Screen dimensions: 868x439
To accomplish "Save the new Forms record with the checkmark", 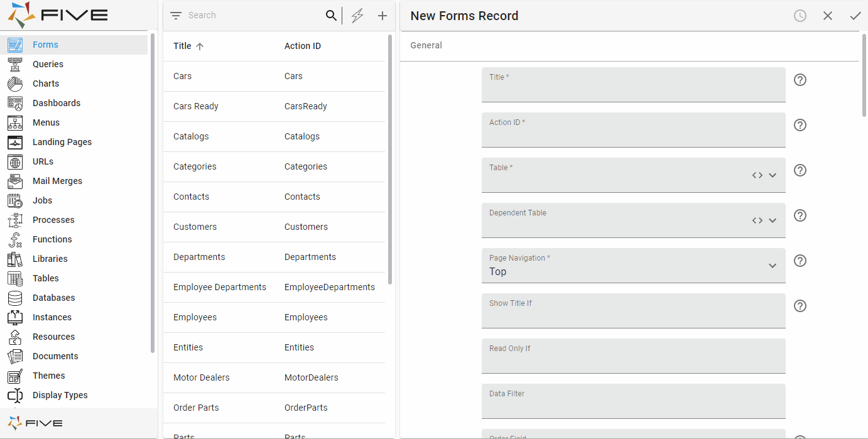I will pos(855,16).
